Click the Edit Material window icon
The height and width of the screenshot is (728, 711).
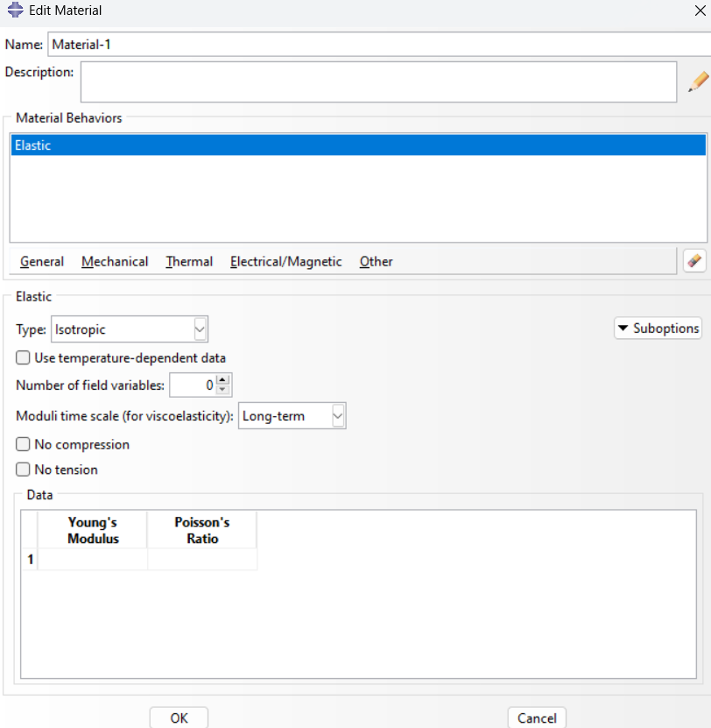pyautogui.click(x=15, y=10)
